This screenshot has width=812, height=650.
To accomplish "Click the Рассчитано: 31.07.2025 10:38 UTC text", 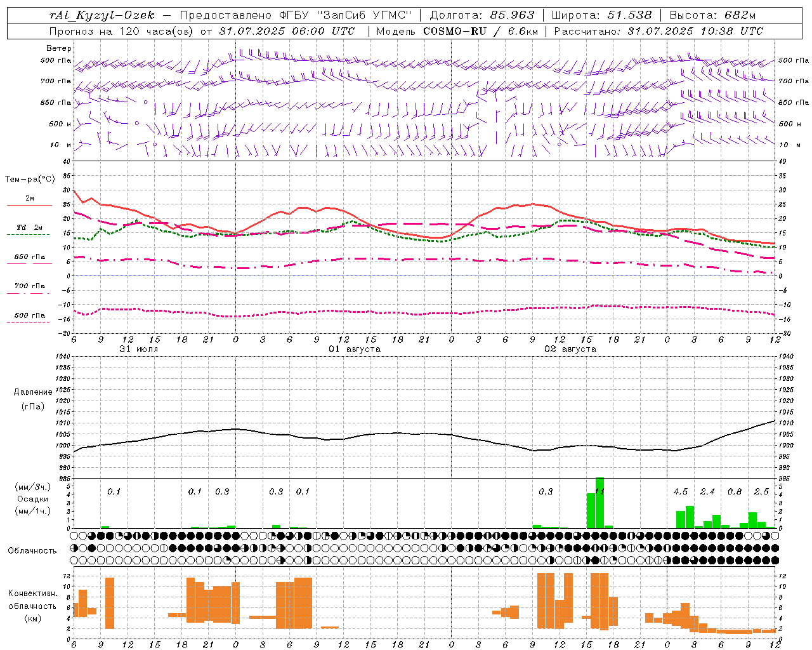I will [x=658, y=31].
